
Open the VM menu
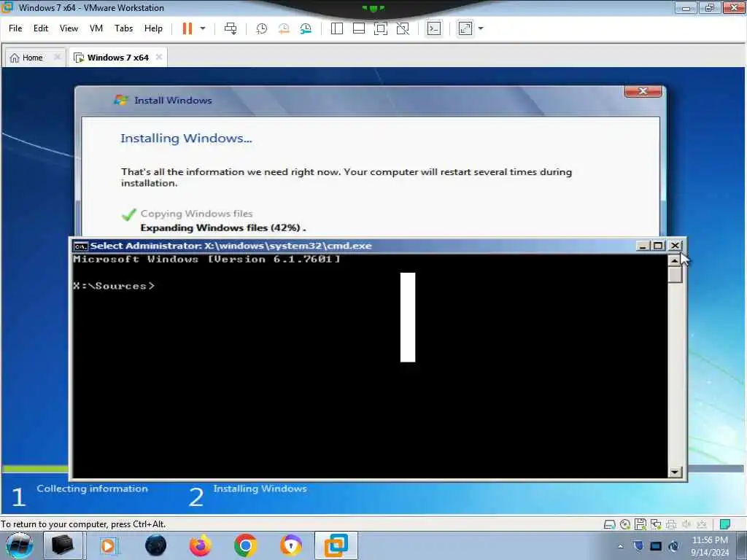point(96,28)
